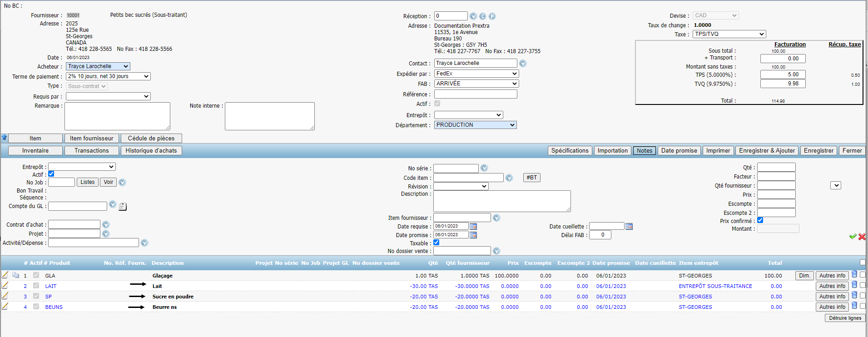
Task: Open the Expédier par dropdown showing FedEx
Action: tap(476, 74)
